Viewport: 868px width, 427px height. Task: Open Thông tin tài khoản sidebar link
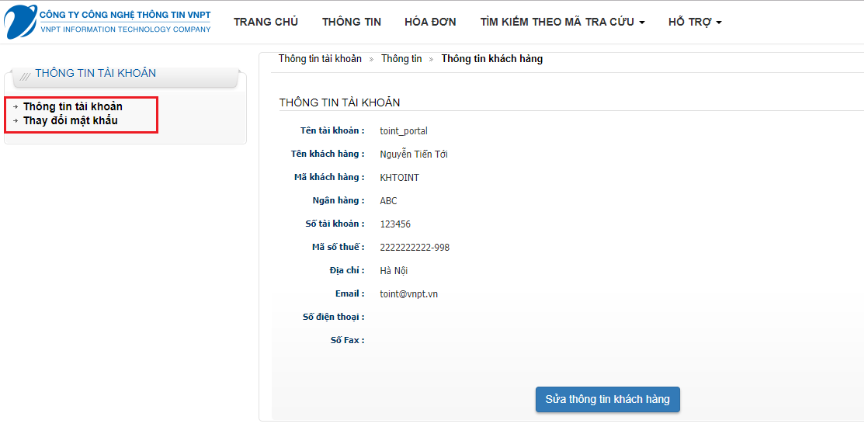[73, 106]
